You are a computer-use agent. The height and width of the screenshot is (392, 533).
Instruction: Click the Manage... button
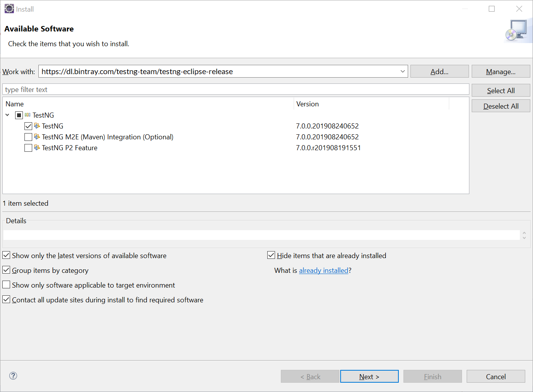tap(501, 71)
